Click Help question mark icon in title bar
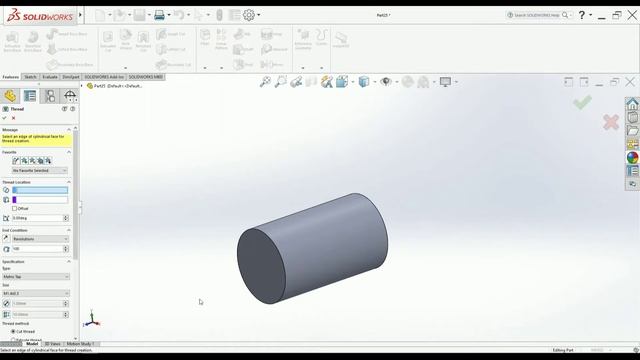Screen dimensions: 640x360 pos(582,15)
